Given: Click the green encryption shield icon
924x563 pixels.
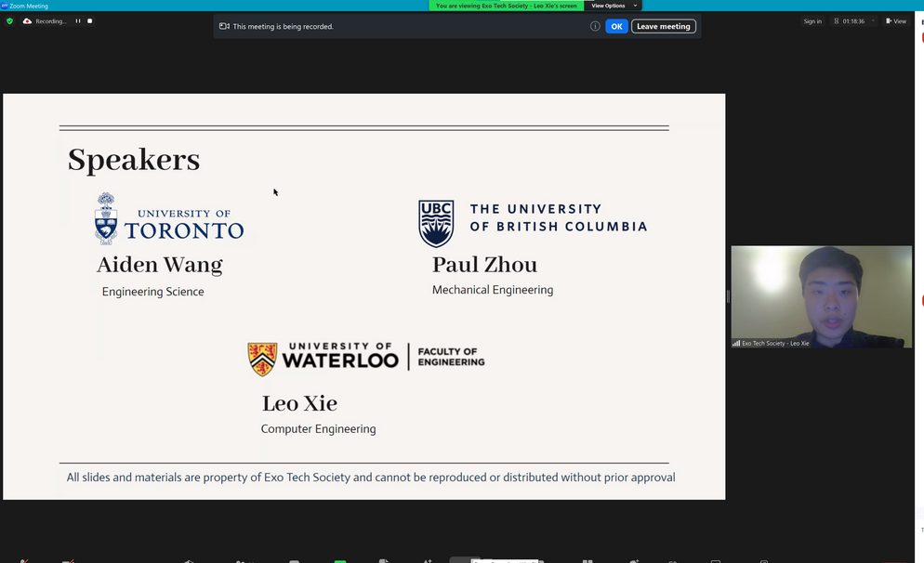Looking at the screenshot, I should click(10, 20).
